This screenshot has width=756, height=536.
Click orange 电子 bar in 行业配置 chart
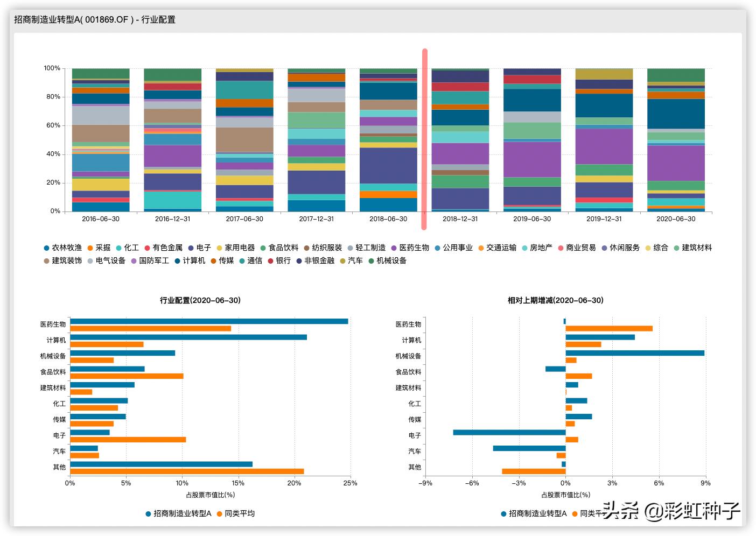(x=128, y=440)
